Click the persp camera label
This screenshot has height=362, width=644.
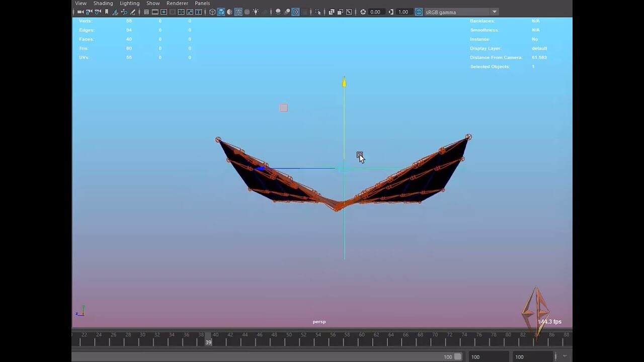319,321
